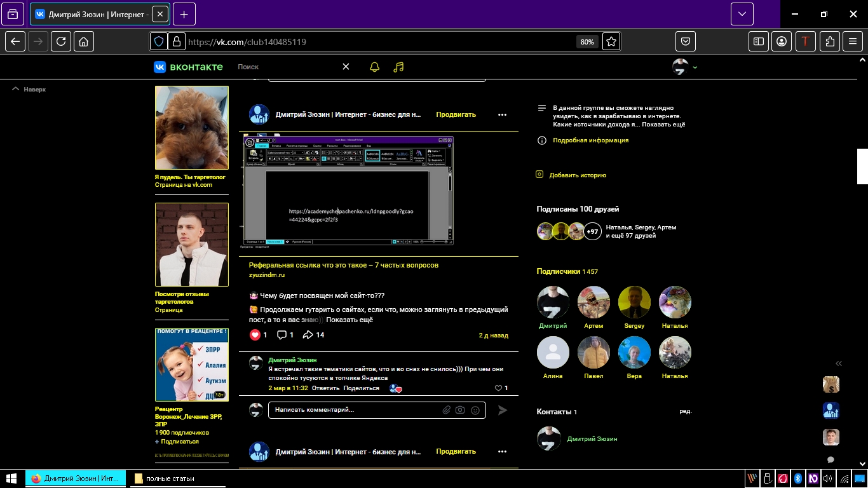Open the chat bubble icon in the sidebar
Image resolution: width=868 pixels, height=488 pixels.
(831, 460)
